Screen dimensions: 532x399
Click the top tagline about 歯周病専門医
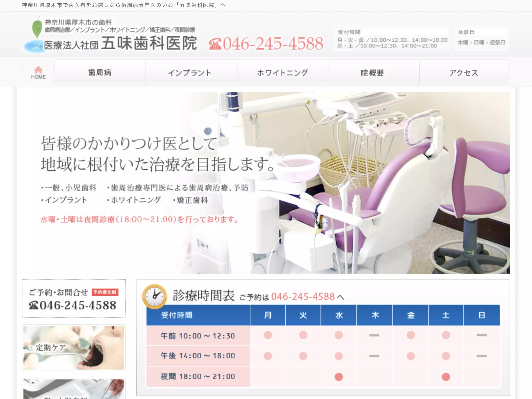pos(124,5)
